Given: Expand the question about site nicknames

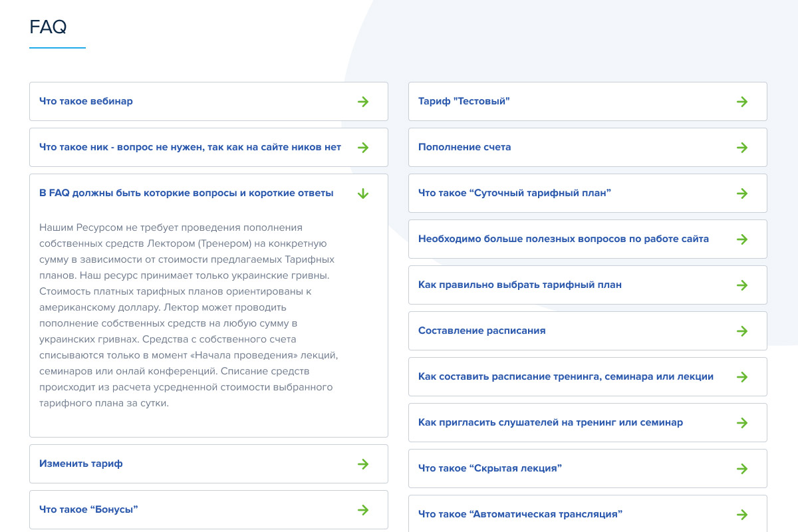Looking at the screenshot, I should pos(190,148).
